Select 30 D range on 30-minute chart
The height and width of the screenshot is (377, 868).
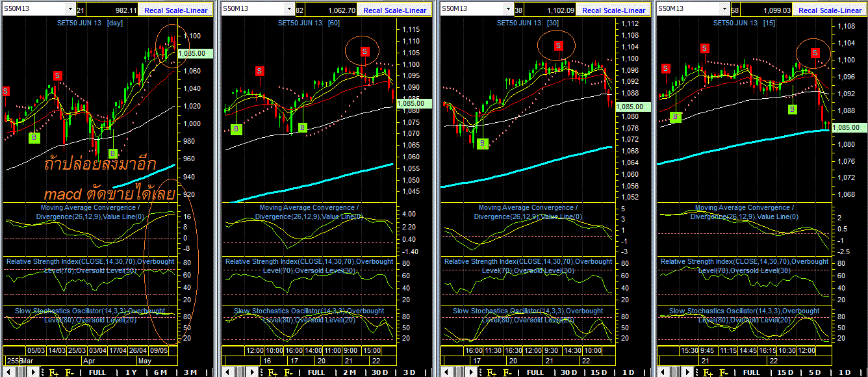click(568, 372)
